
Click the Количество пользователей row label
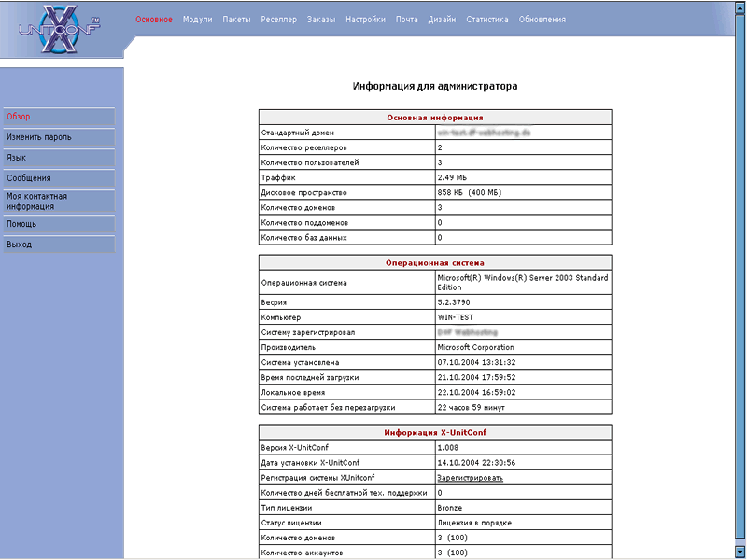click(x=310, y=162)
